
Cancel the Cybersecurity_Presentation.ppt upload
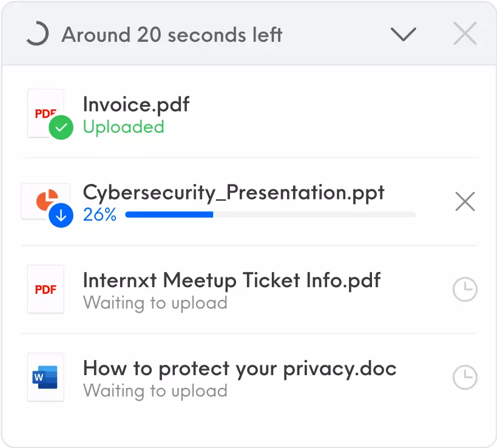click(465, 201)
